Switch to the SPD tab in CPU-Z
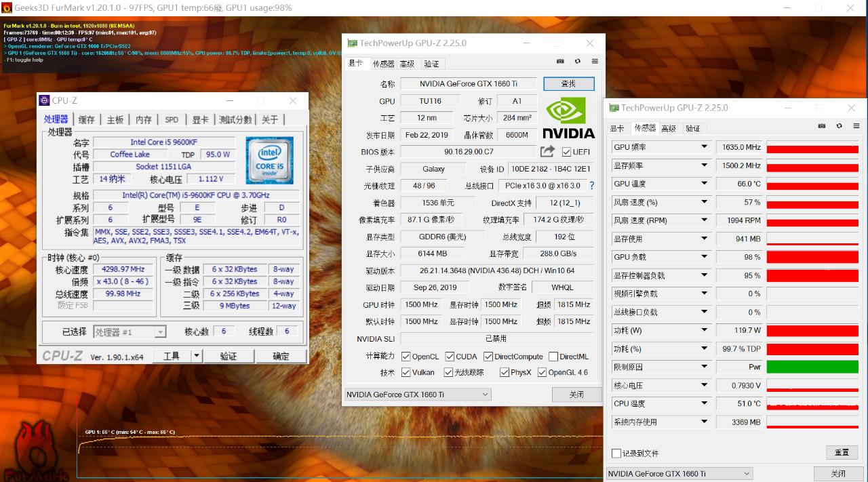The width and height of the screenshot is (868, 482). (x=172, y=119)
